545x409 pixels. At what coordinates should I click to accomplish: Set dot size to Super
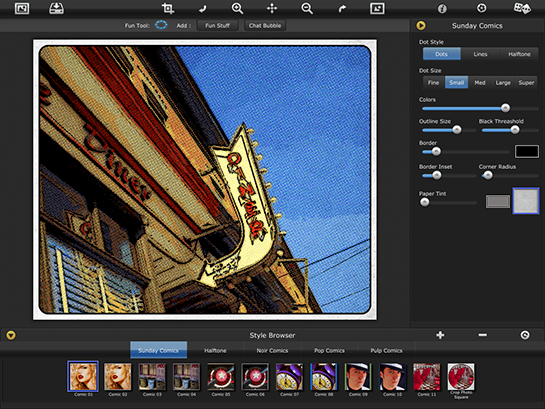tap(526, 82)
